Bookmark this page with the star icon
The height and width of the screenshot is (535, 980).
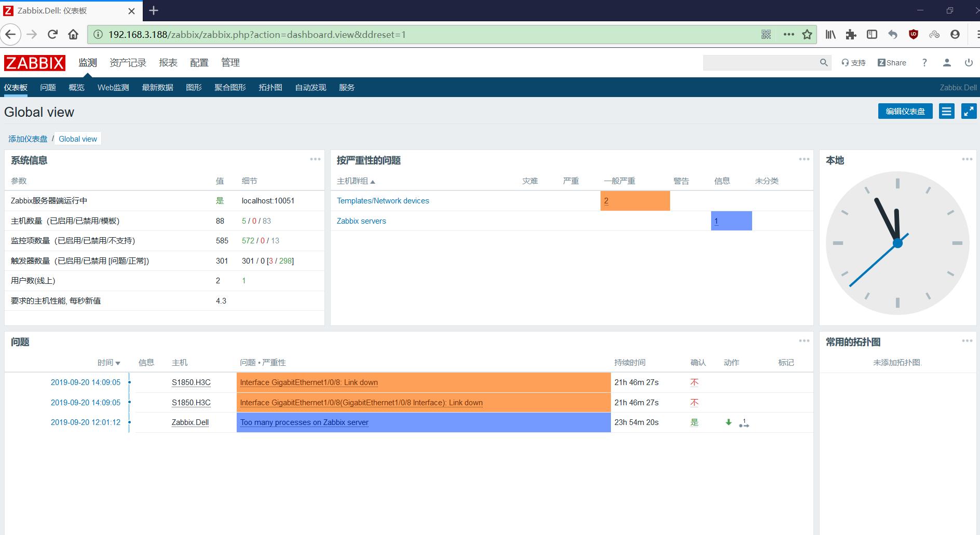[x=807, y=35]
